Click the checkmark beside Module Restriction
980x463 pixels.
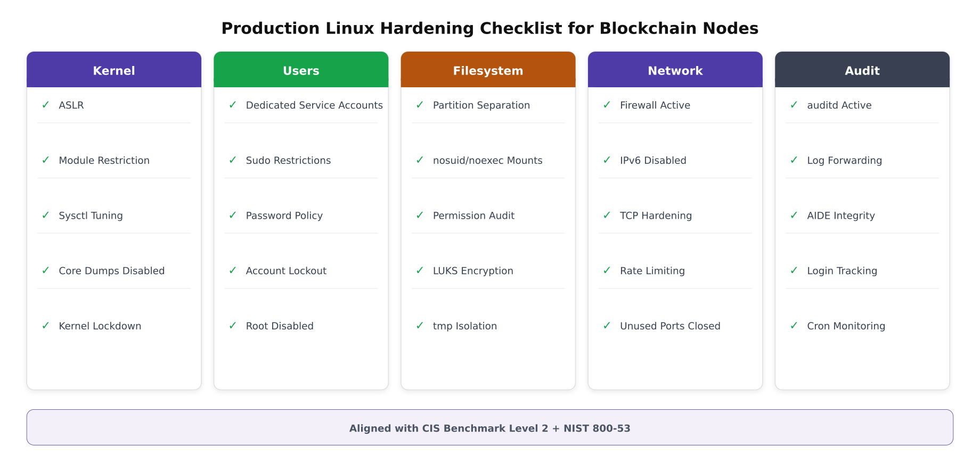pyautogui.click(x=46, y=160)
